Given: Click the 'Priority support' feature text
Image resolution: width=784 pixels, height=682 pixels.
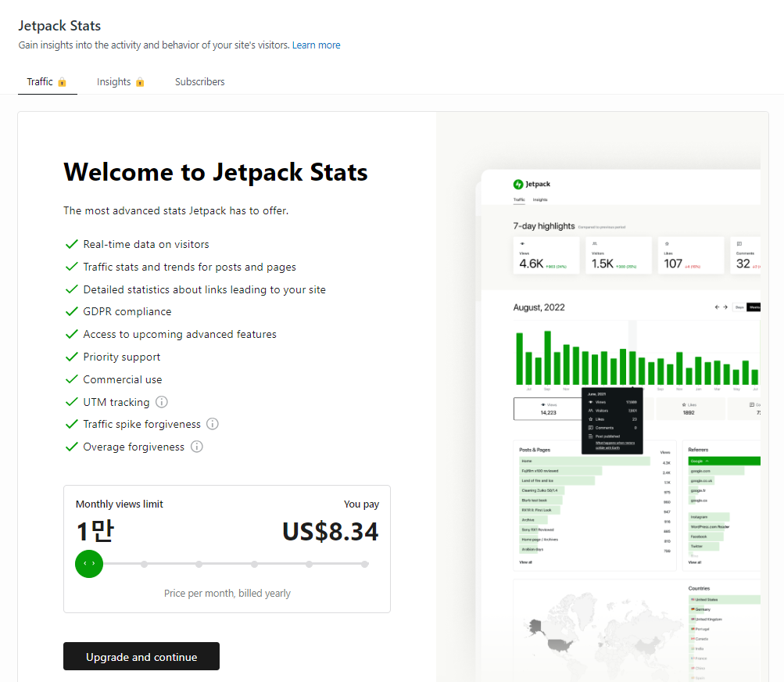Looking at the screenshot, I should click(x=121, y=357).
